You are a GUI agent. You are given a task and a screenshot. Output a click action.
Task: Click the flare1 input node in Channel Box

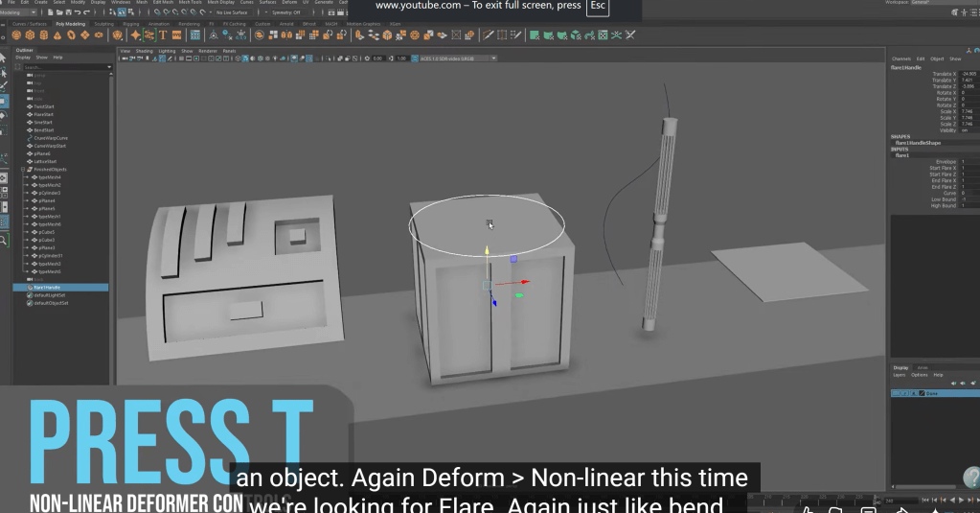pos(901,155)
